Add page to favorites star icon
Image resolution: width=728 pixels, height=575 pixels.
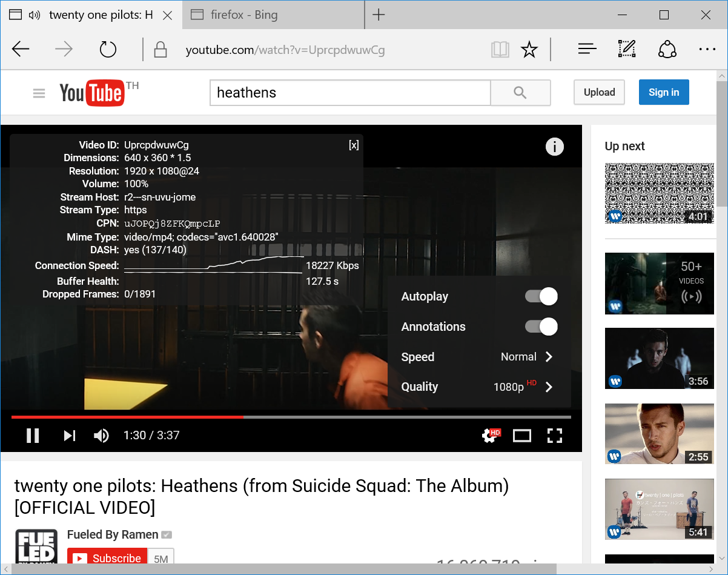(529, 50)
